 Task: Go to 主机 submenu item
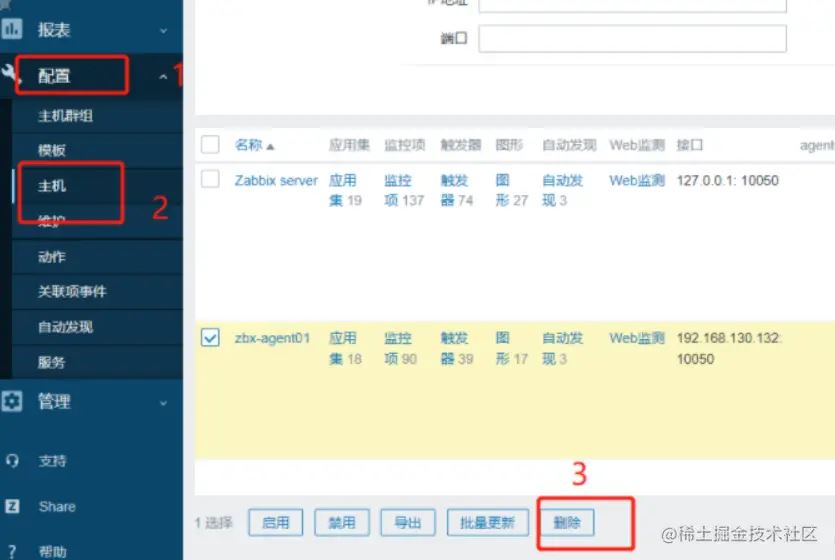pos(52,186)
